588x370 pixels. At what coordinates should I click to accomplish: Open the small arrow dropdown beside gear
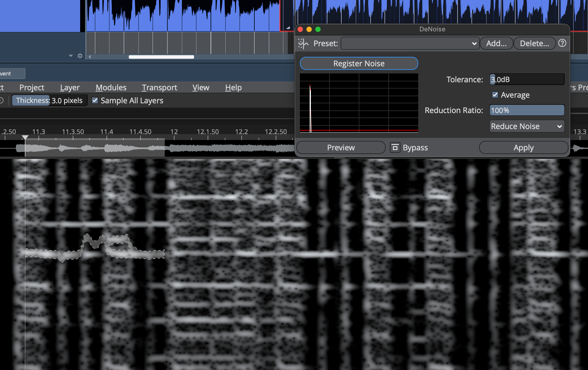[71, 56]
